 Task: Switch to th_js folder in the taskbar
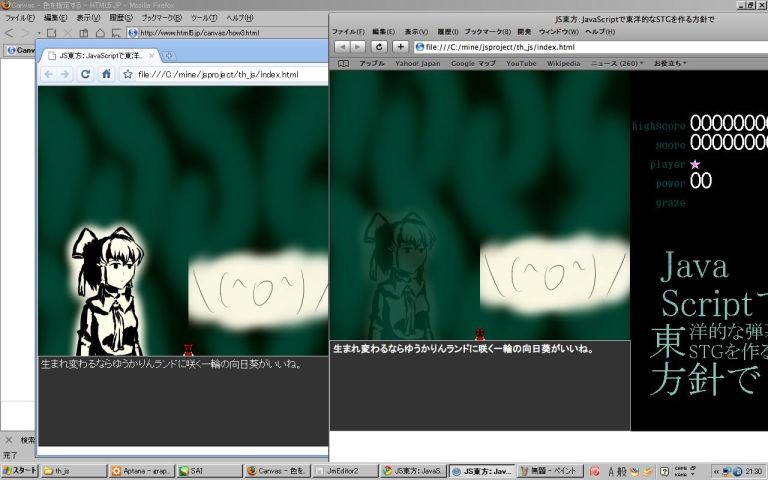coord(74,471)
